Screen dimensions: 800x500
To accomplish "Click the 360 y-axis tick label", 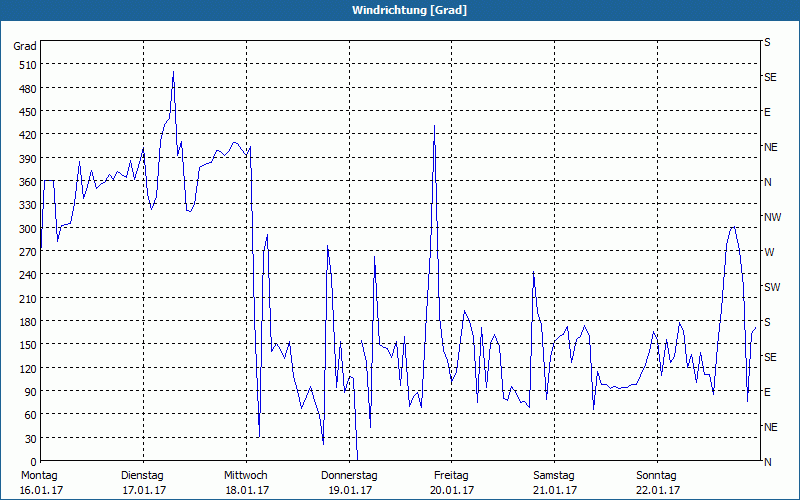I will coord(28,182).
